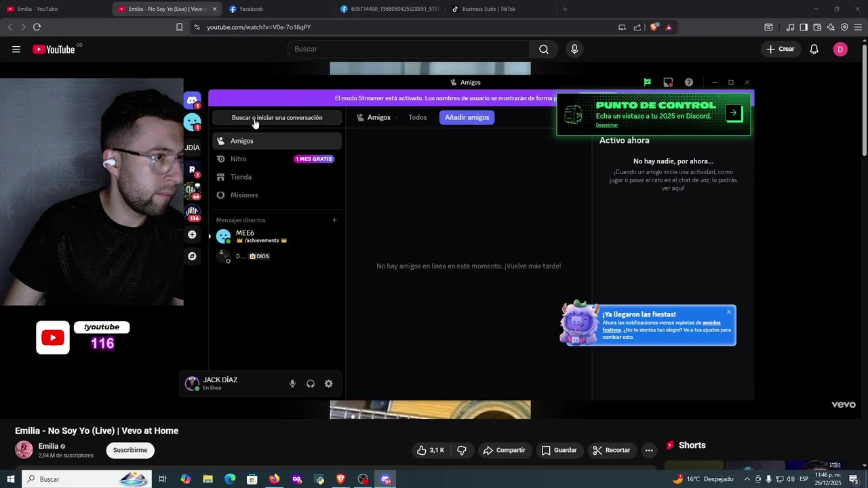Open Emilia channel avatar
The image size is (868, 488).
24,450
